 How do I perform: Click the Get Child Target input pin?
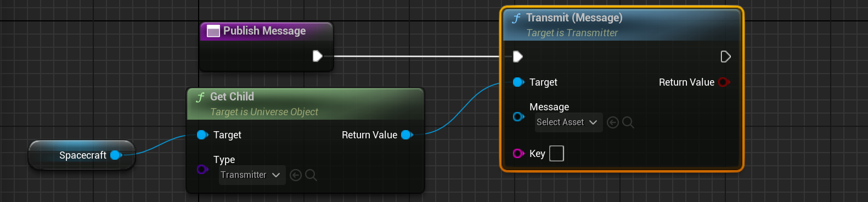[202, 134]
